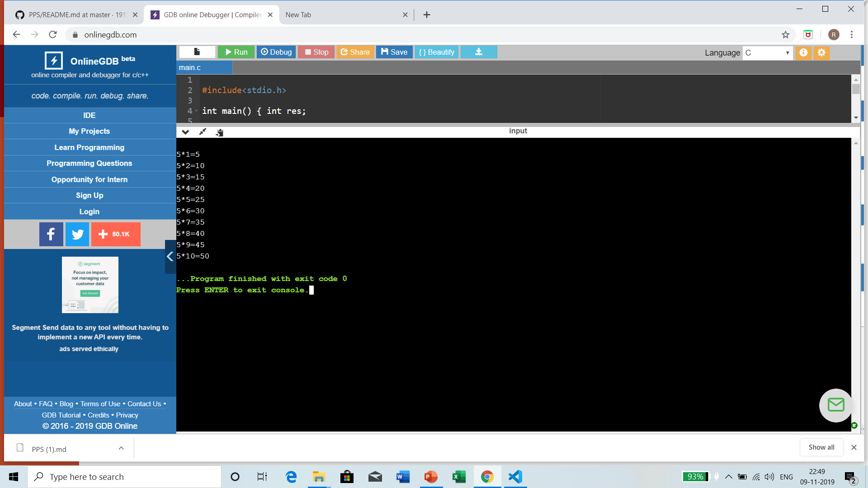Open the orange info icon button
The height and width of the screenshot is (488, 868).
803,52
